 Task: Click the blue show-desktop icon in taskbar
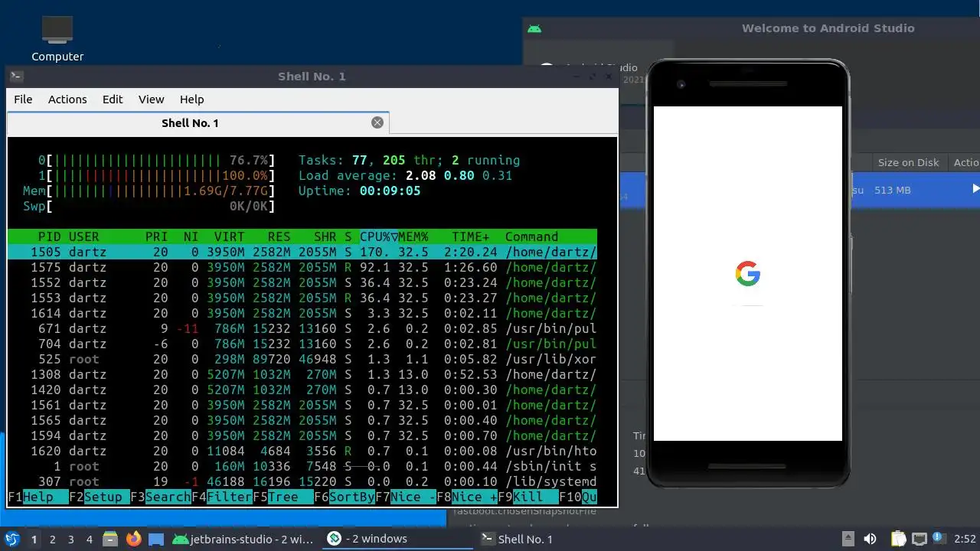(156, 540)
